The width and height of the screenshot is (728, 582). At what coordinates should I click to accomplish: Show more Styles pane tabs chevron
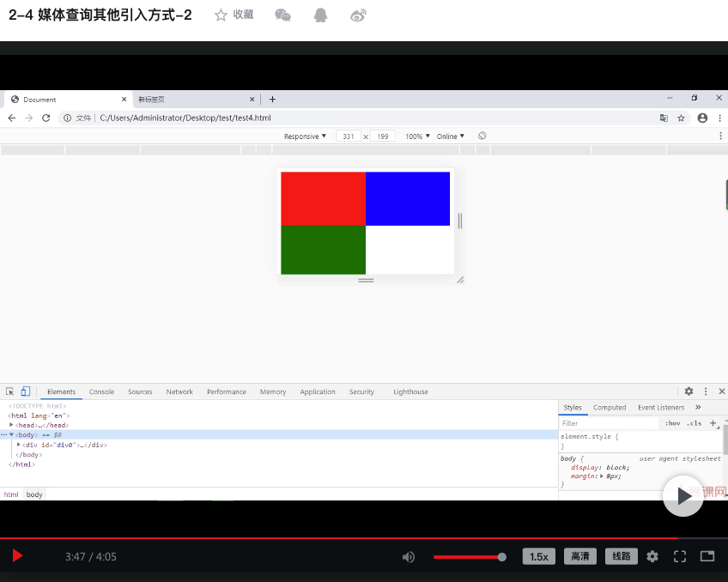[x=698, y=407]
